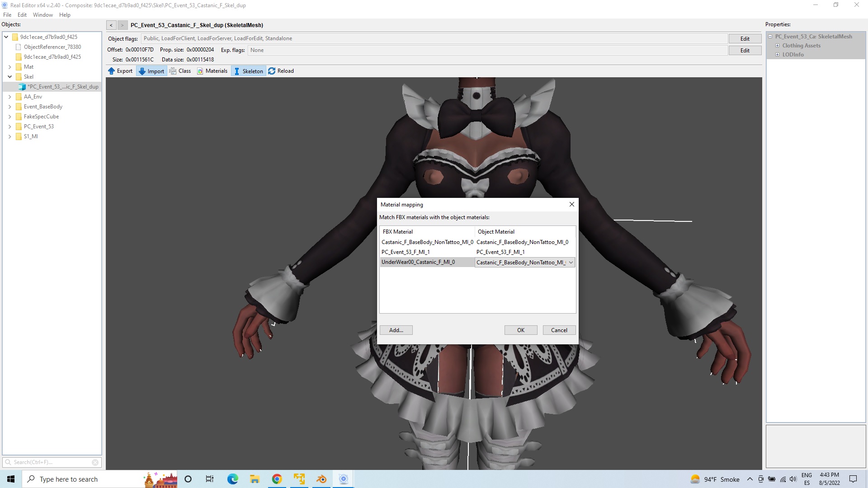Collapse the Skel folder
The width and height of the screenshot is (868, 488).
point(9,77)
